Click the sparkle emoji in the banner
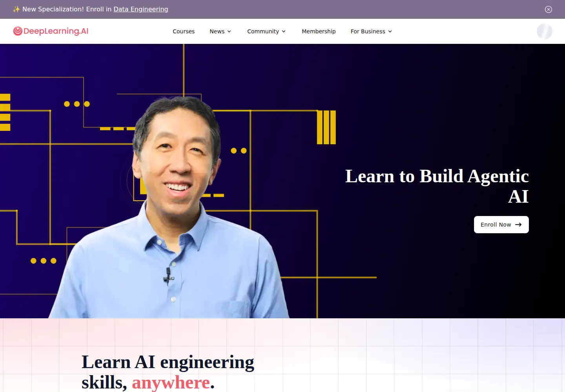The image size is (565, 392). (x=16, y=9)
